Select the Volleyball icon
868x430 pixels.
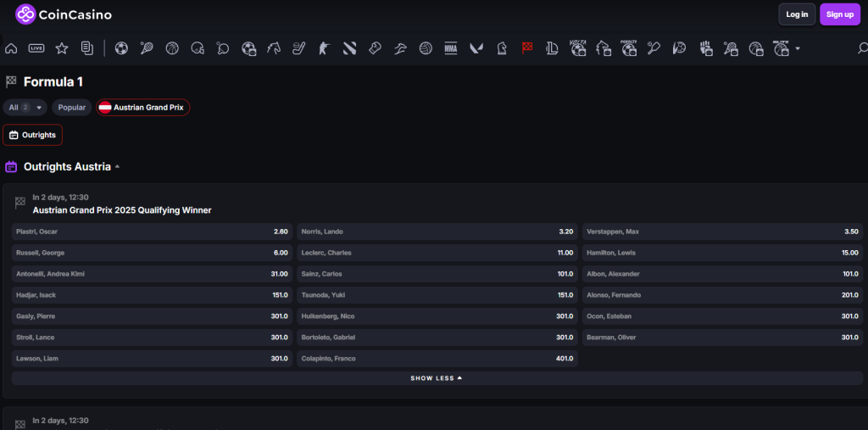[x=426, y=48]
